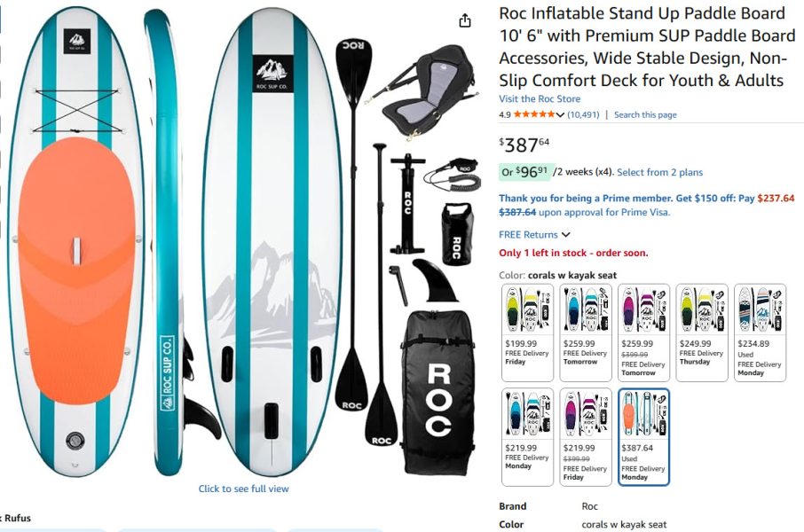Choose the $259.99 Tomorrow delivery blue variant
Screen dimensions: 804x532
[586, 332]
